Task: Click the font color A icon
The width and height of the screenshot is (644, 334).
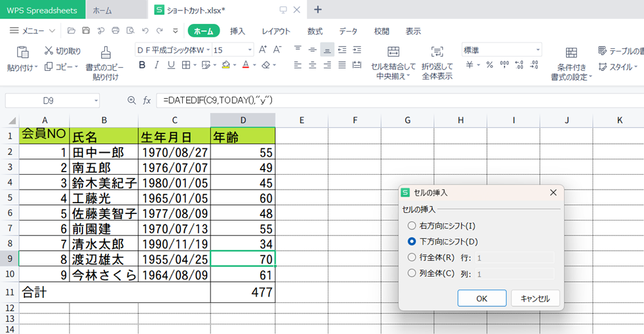Action: click(x=245, y=65)
